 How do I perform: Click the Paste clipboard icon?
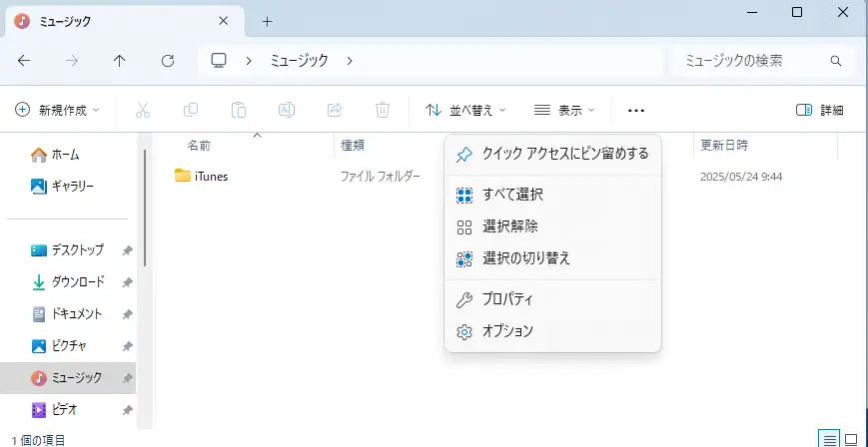click(239, 110)
